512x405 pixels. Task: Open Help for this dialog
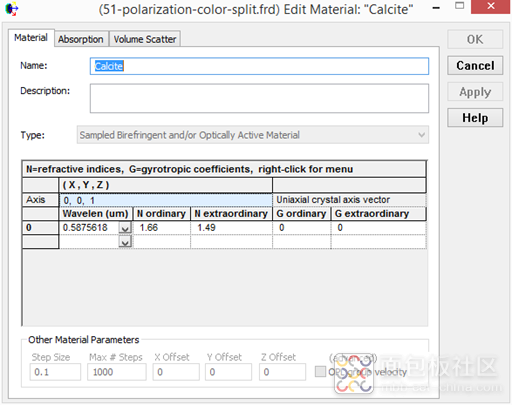pyautogui.click(x=475, y=118)
